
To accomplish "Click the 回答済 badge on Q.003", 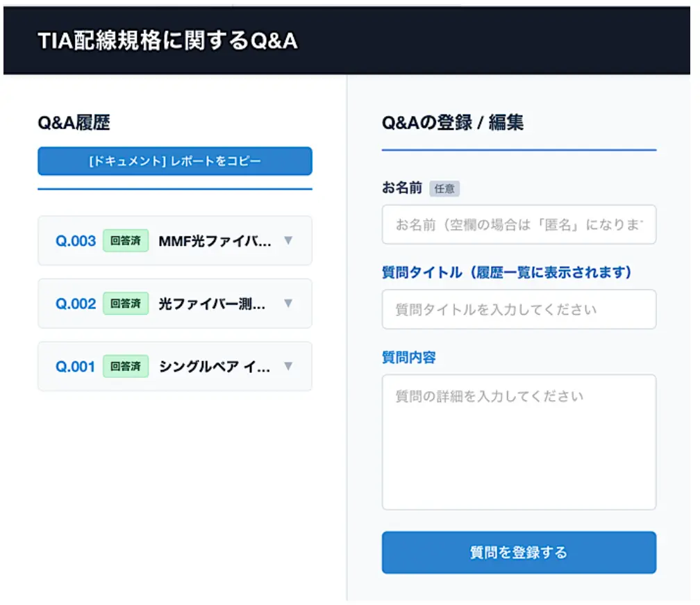I will pos(126,240).
